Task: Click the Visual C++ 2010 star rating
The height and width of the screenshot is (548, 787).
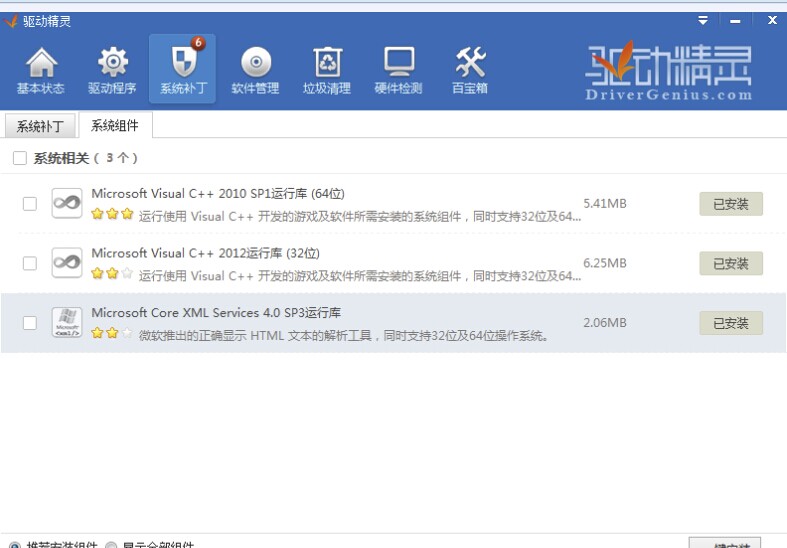Action: [112, 214]
